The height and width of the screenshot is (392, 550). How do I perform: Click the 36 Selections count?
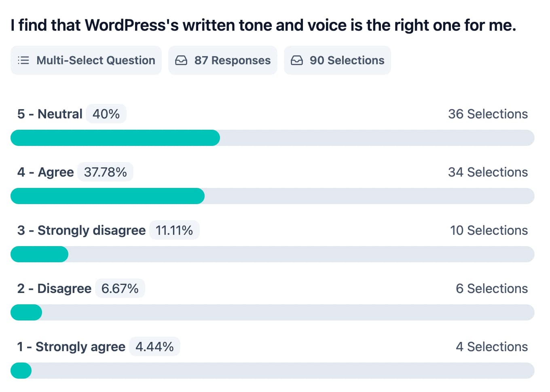click(488, 114)
